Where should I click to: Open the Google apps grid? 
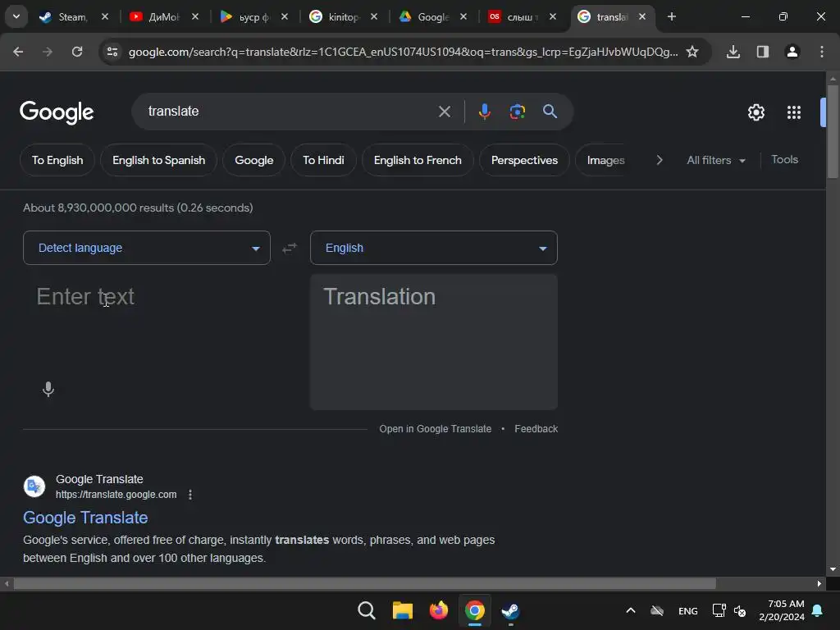pos(794,112)
